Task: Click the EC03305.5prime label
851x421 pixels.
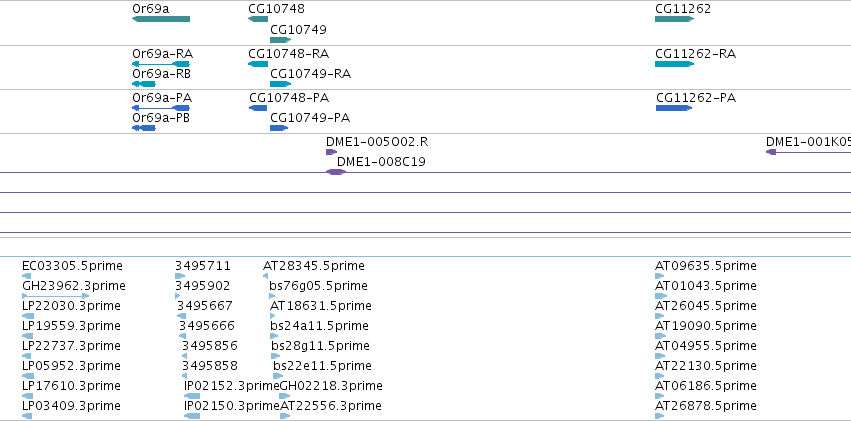Action: (72, 266)
